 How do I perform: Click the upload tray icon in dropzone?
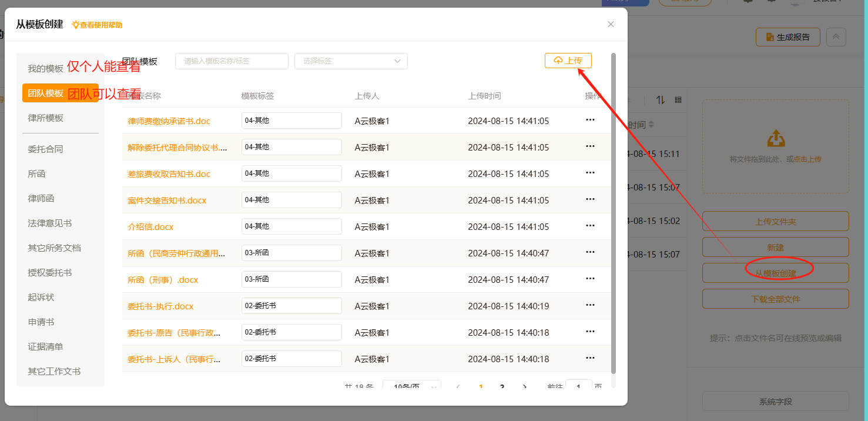coord(775,139)
